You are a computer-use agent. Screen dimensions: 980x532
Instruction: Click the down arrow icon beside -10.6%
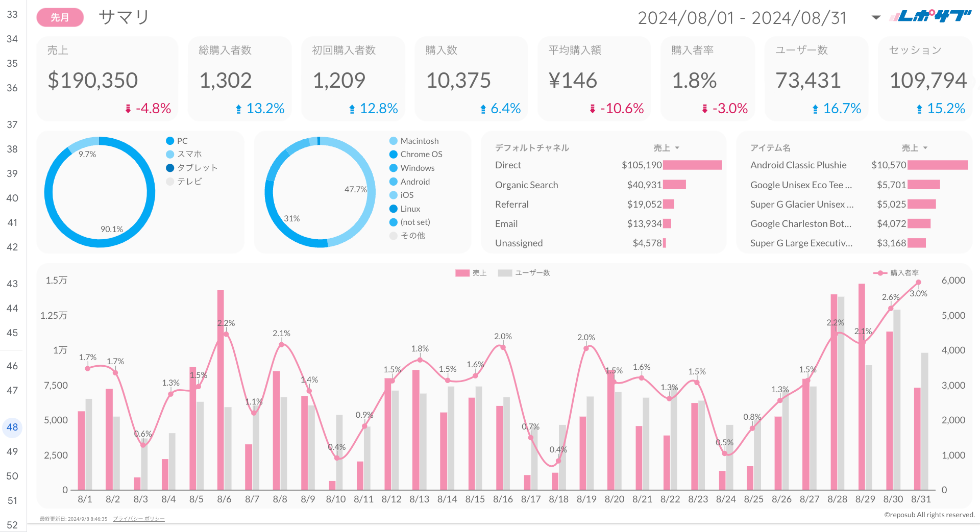pyautogui.click(x=593, y=109)
